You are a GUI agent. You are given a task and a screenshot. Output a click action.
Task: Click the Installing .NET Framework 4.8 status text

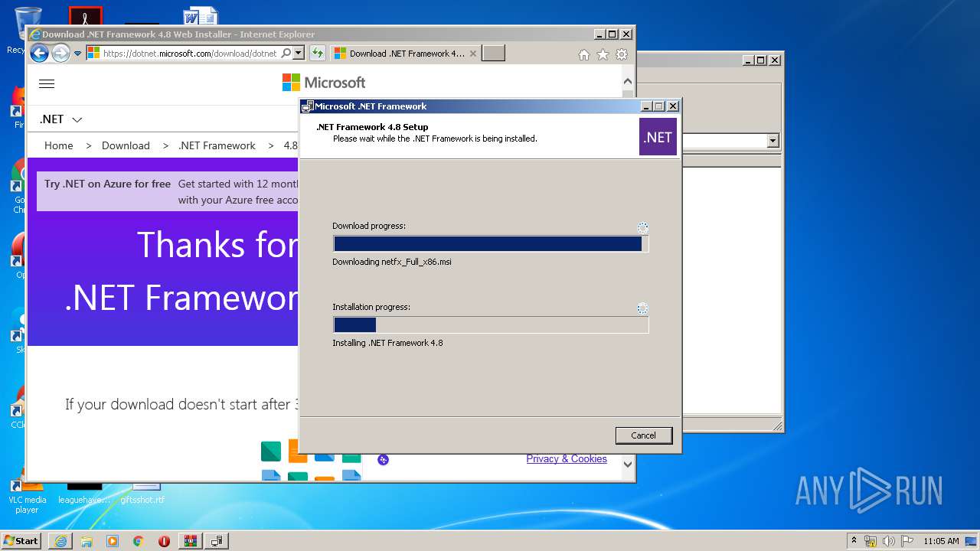[387, 343]
